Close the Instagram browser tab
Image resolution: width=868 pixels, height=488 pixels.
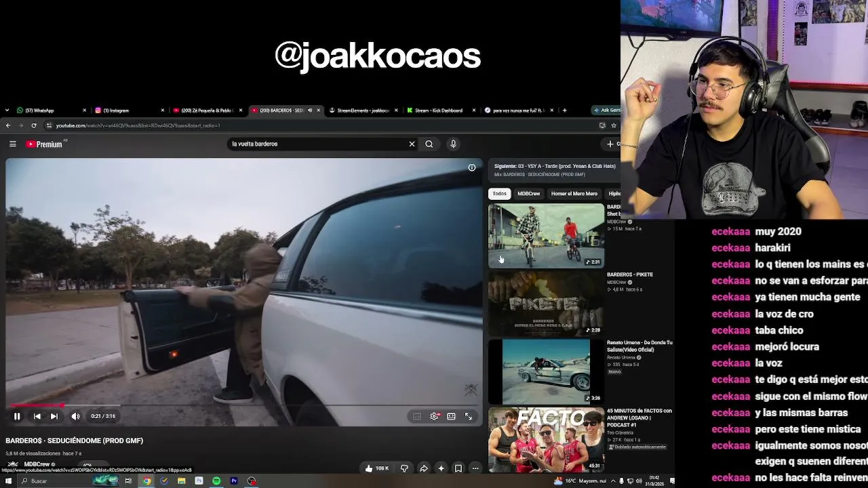(x=163, y=110)
